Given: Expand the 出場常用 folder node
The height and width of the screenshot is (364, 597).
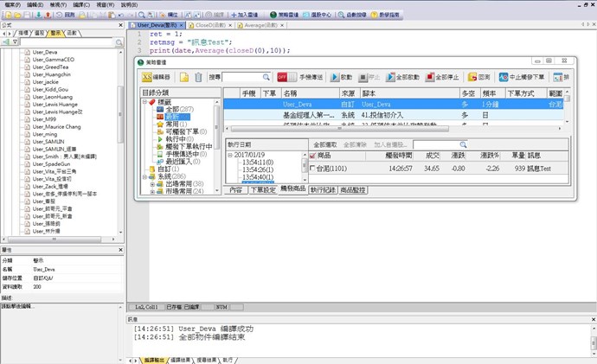Looking at the screenshot, I should click(152, 184).
